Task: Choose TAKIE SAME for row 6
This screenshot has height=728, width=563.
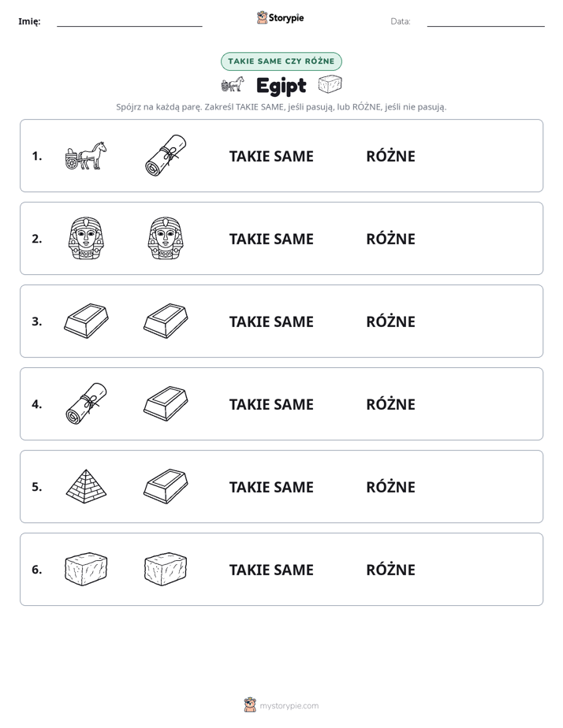Action: (271, 569)
